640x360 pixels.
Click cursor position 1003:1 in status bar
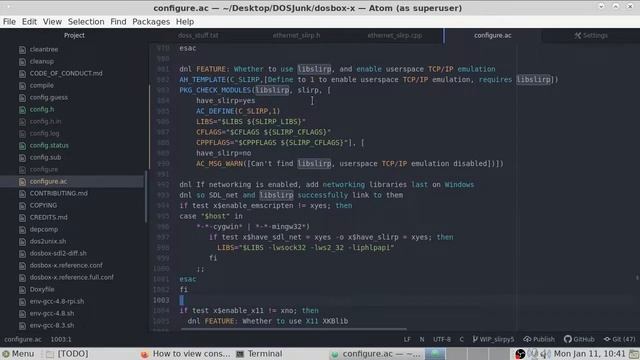pyautogui.click(x=61, y=339)
